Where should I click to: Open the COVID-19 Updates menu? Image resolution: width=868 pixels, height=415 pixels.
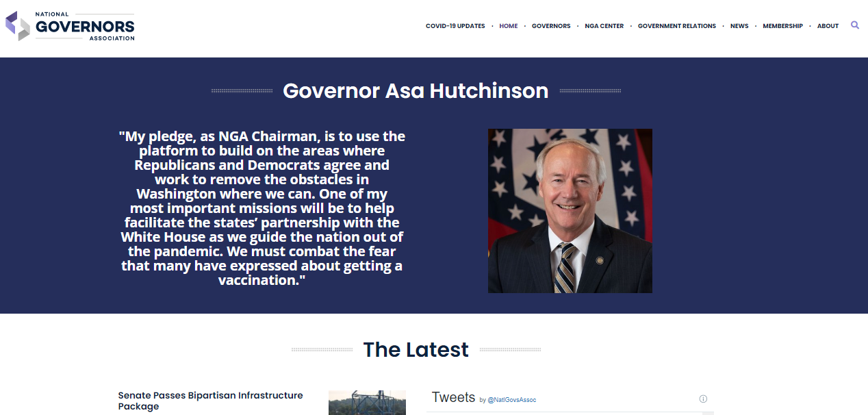(x=455, y=26)
